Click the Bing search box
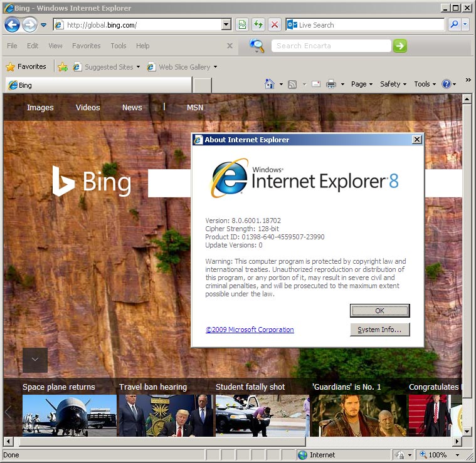The image size is (476, 463). pos(169,183)
